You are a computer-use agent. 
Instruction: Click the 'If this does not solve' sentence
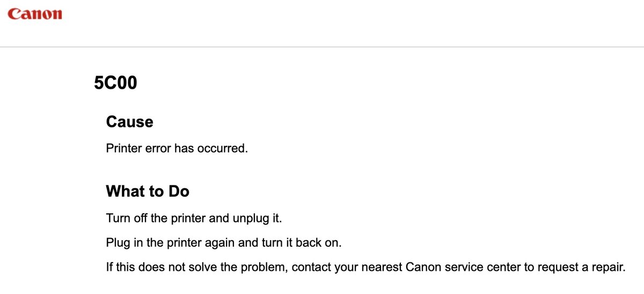(365, 267)
